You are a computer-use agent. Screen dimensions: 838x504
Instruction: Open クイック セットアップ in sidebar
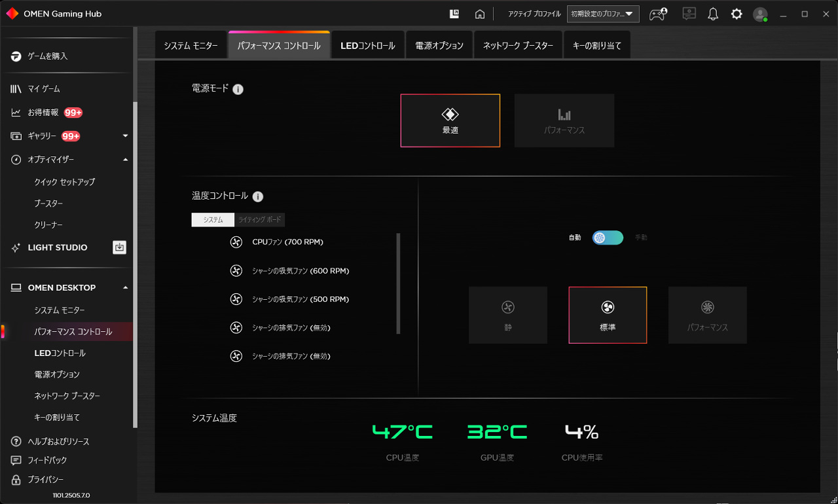pyautogui.click(x=65, y=182)
